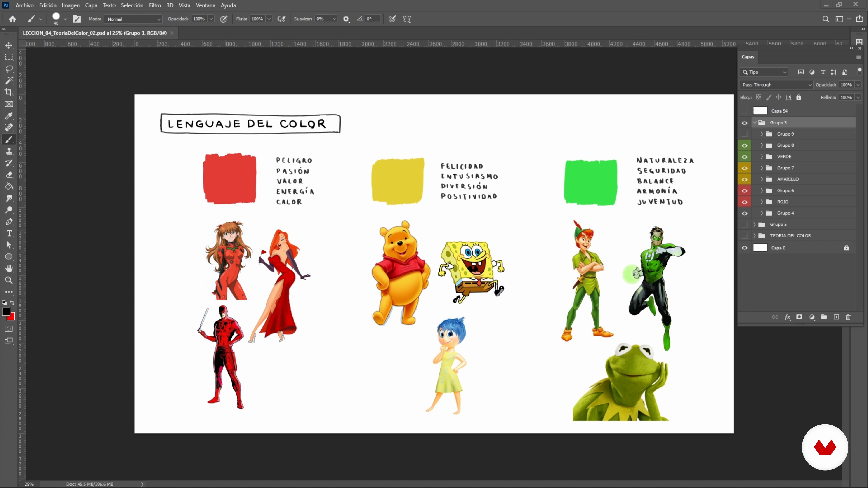Image resolution: width=868 pixels, height=488 pixels.
Task: Hide the Capa 0 layer
Action: [744, 248]
